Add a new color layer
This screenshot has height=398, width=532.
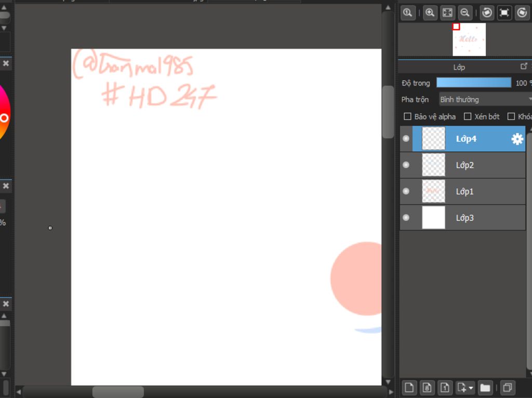point(410,387)
